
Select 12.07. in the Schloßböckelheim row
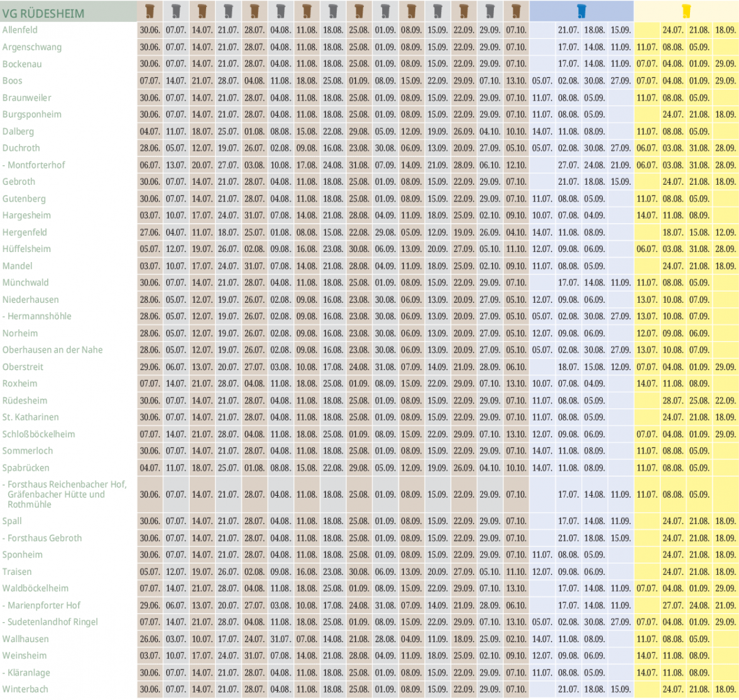point(542,434)
